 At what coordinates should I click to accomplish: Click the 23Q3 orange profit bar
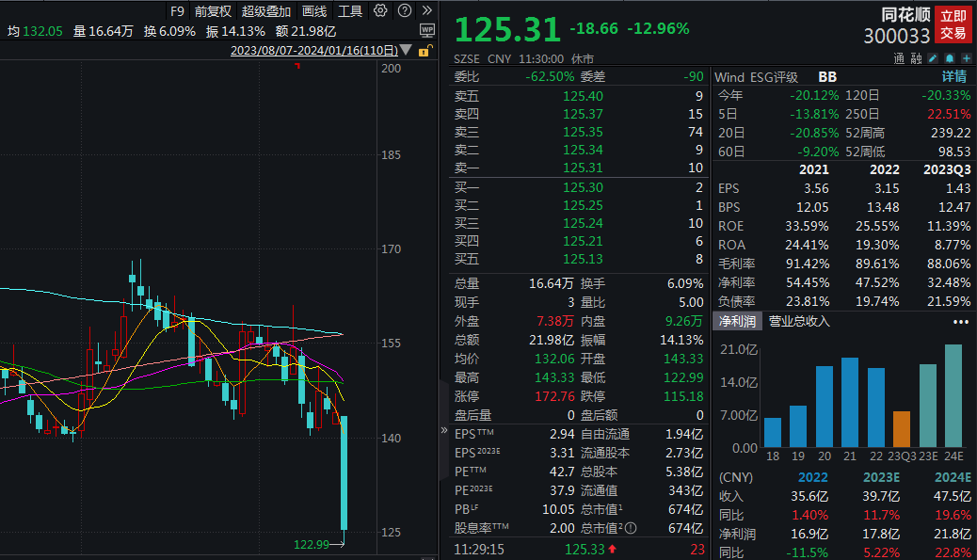901,429
